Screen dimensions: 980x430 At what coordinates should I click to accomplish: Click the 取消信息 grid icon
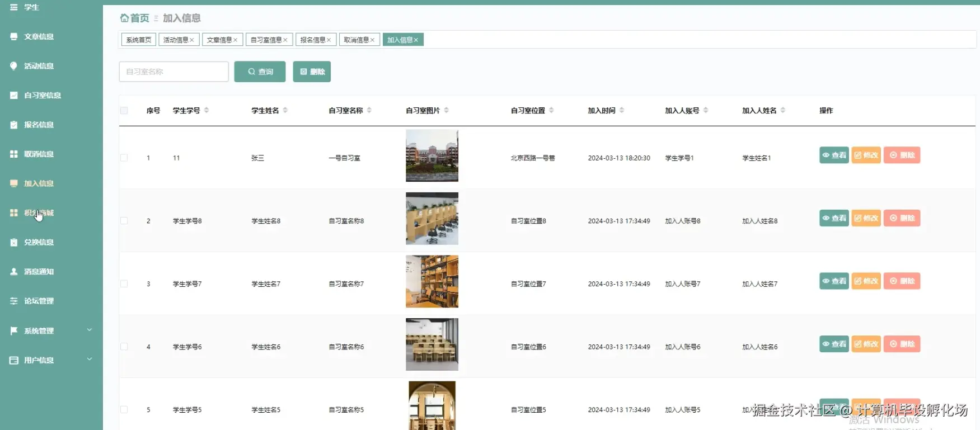[13, 154]
